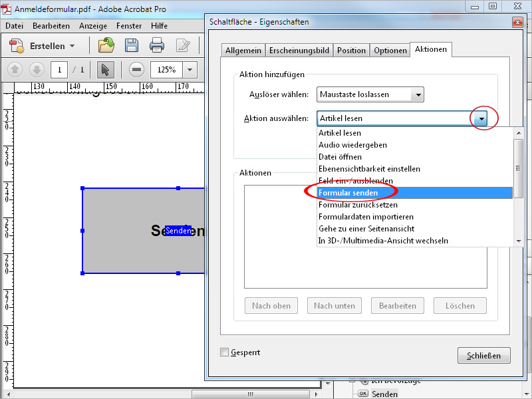This screenshot has width=532, height=399.
Task: Zoom out with the minus icon
Action: click(x=136, y=70)
